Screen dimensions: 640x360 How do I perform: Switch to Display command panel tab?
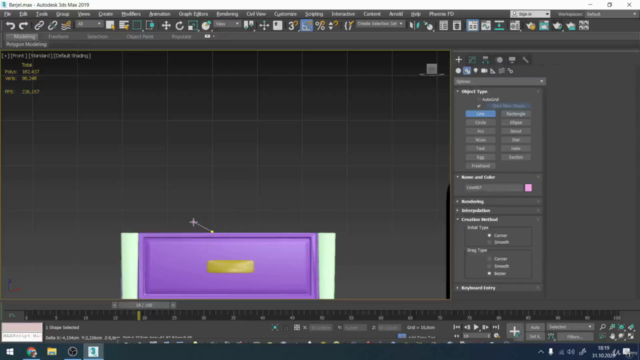click(x=512, y=60)
